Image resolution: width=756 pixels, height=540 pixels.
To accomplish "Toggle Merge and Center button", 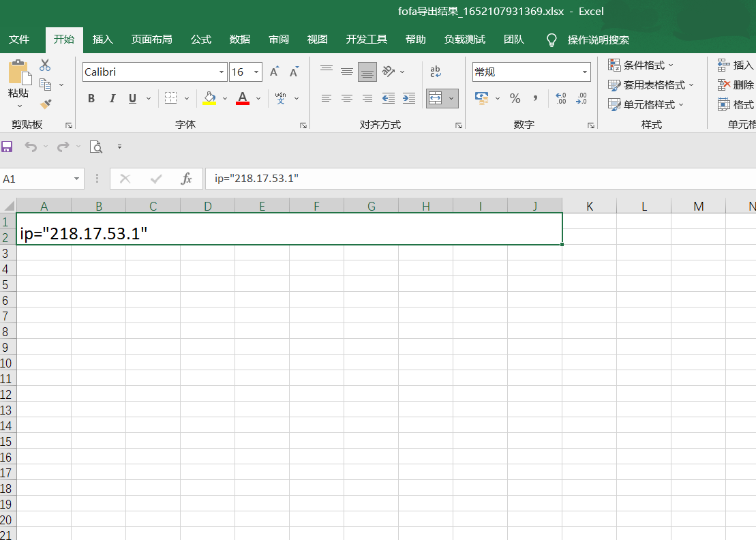I will 436,98.
